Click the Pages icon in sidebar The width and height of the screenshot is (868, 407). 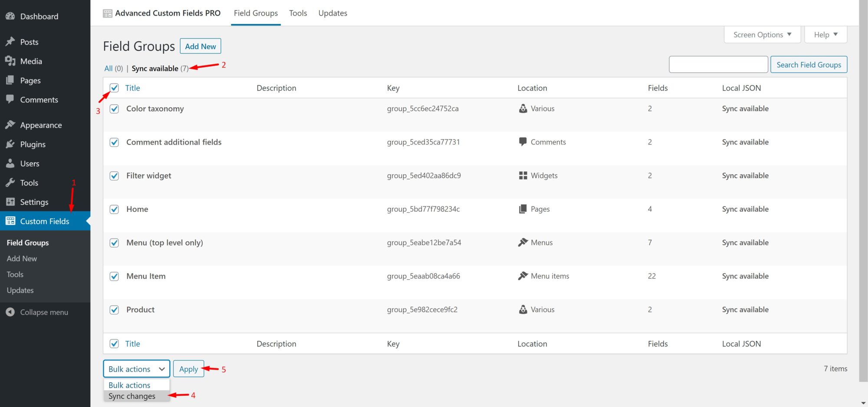tap(10, 80)
